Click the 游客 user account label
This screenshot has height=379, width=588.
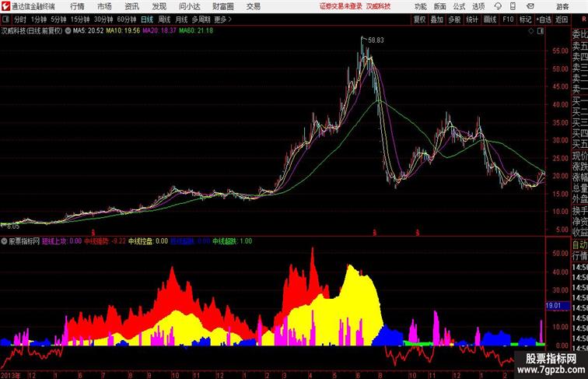tap(562, 6)
